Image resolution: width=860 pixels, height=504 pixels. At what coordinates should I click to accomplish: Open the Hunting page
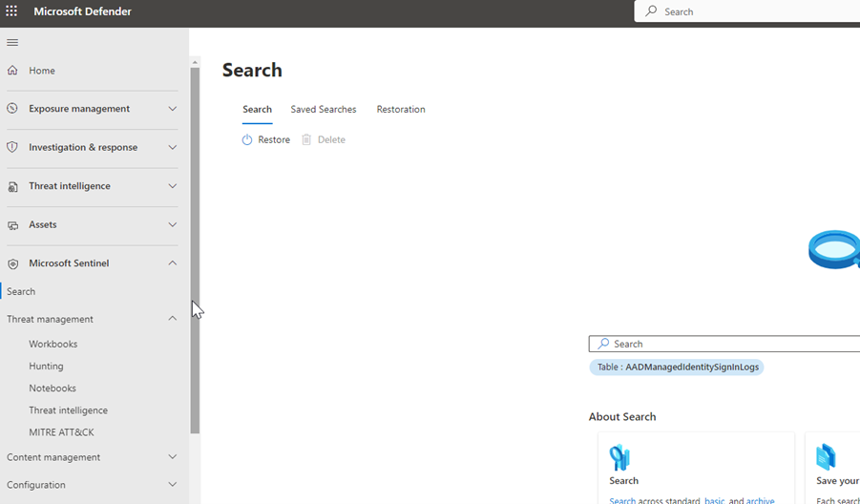tap(46, 366)
